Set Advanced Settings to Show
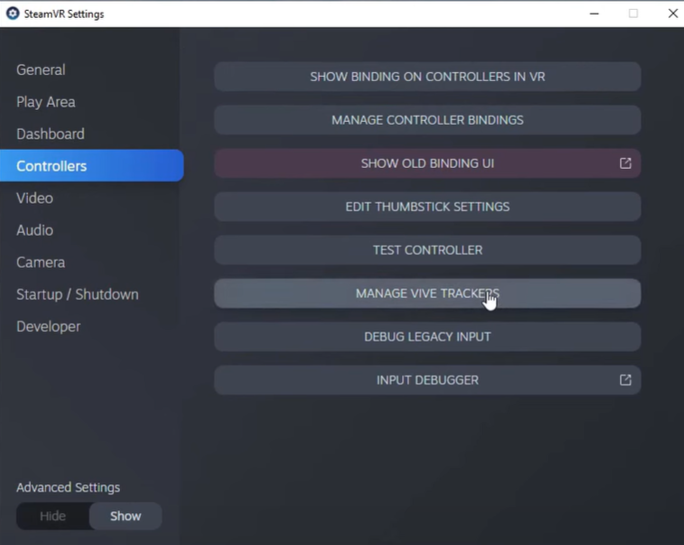Viewport: 684px width, 545px height. click(126, 516)
